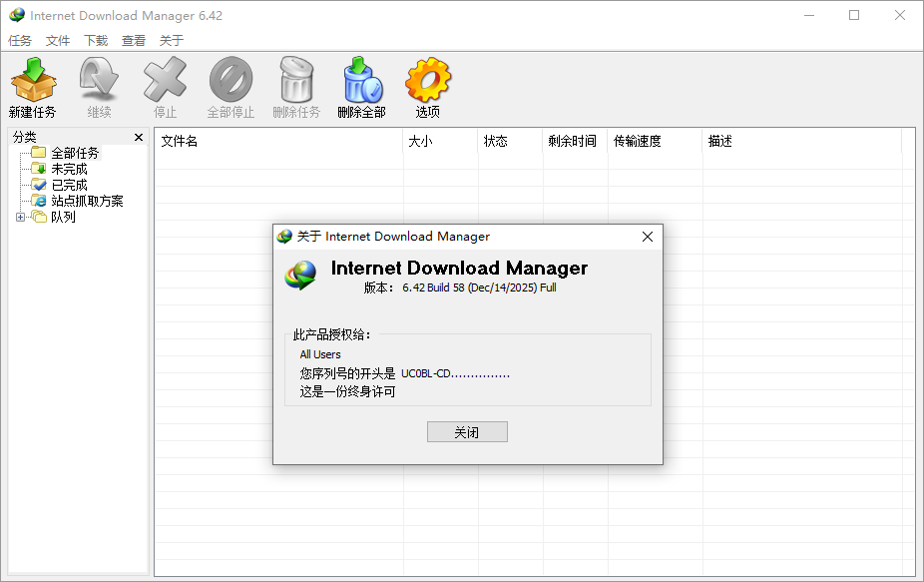The height and width of the screenshot is (582, 924).
Task: Click the 新建任务 (New Task) toolbar icon
Action: pos(33,80)
